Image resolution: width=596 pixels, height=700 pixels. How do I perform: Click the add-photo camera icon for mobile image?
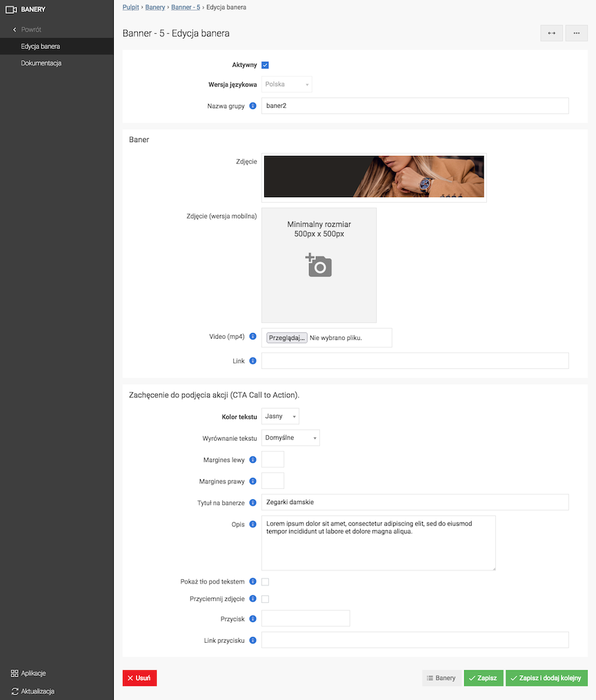319,266
